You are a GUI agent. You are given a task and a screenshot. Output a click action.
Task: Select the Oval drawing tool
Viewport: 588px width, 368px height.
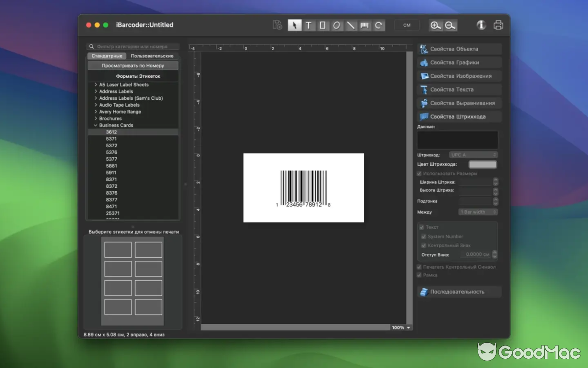click(336, 25)
